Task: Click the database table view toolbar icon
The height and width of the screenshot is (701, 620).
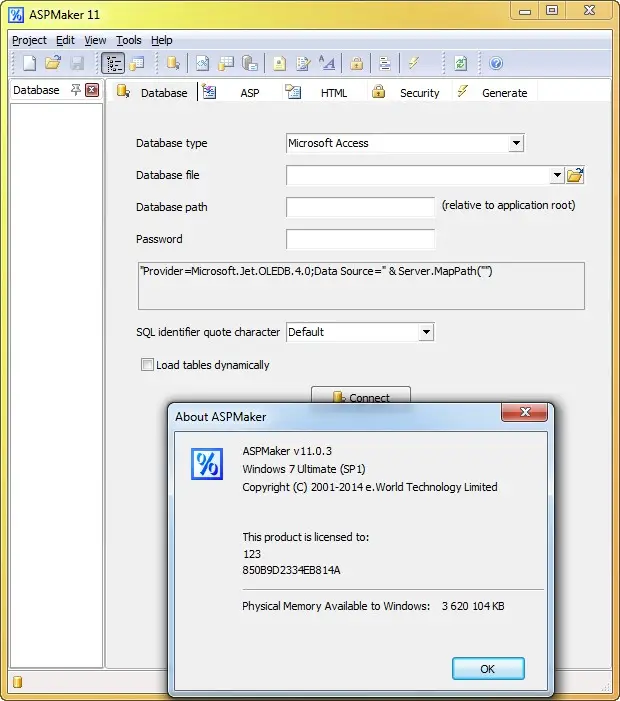Action: pyautogui.click(x=137, y=63)
